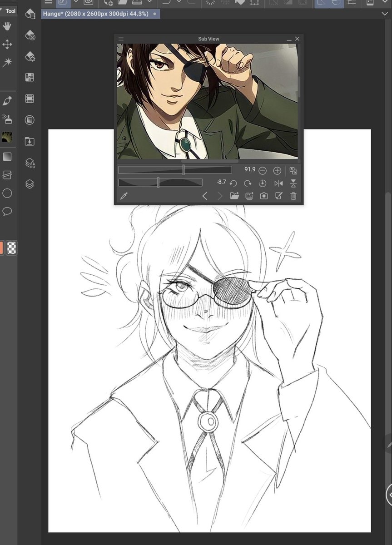Open the Sub Tool palette icon
392x545 pixels.
[x=30, y=14]
